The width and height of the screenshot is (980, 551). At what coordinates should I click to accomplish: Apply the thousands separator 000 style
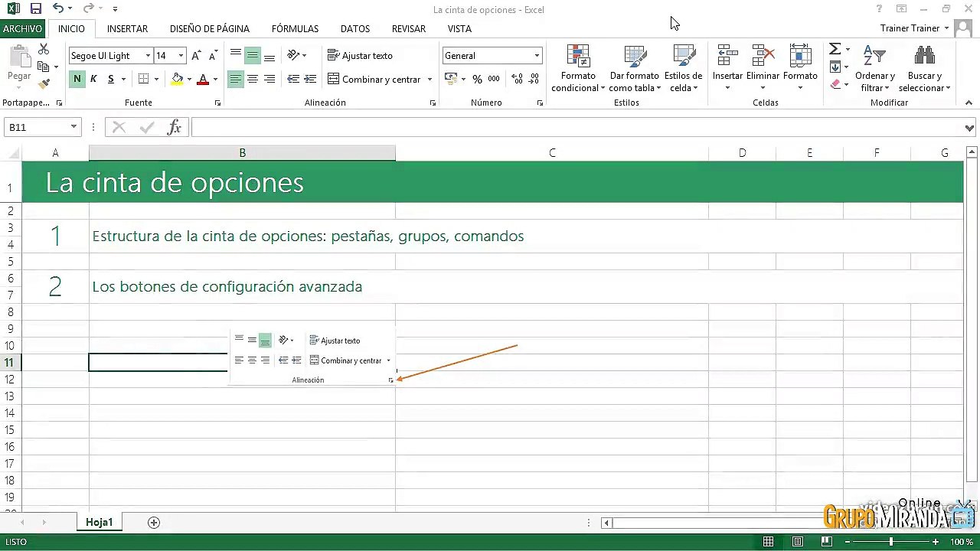tap(494, 79)
